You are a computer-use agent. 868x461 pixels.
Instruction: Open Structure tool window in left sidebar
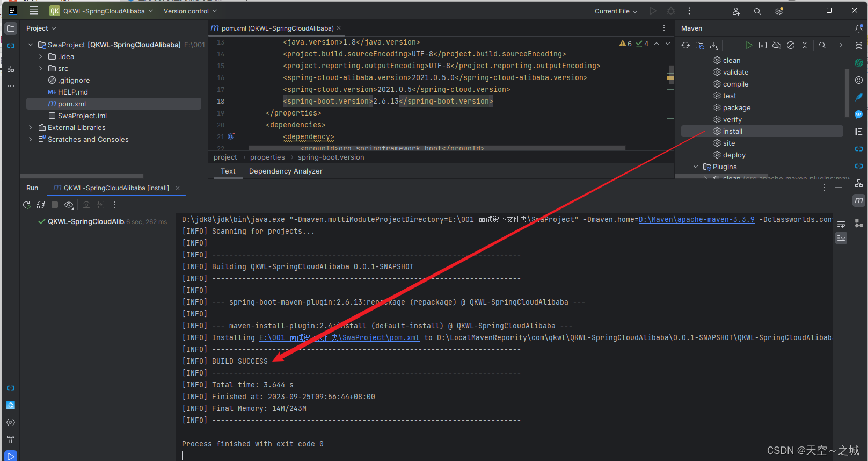(x=11, y=69)
